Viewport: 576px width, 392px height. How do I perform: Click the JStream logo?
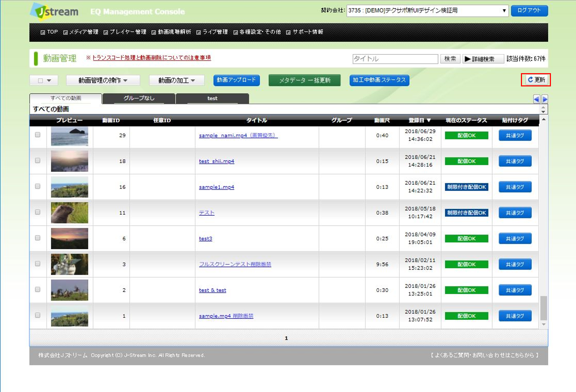54,11
